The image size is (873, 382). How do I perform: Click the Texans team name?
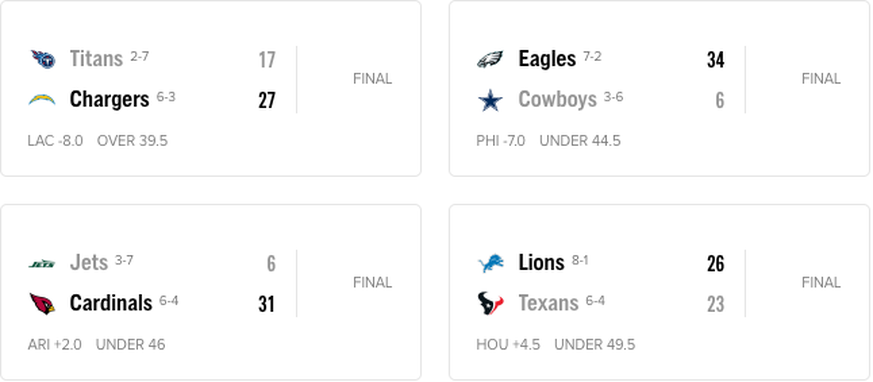coord(548,303)
